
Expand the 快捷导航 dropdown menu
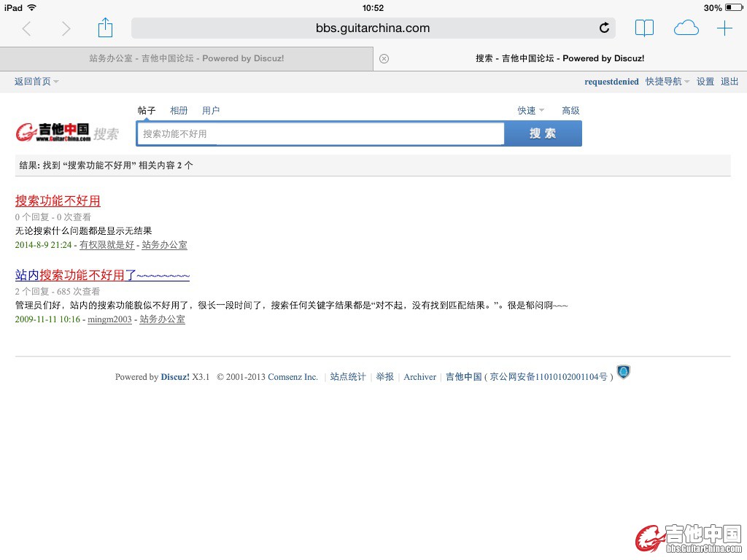(667, 82)
